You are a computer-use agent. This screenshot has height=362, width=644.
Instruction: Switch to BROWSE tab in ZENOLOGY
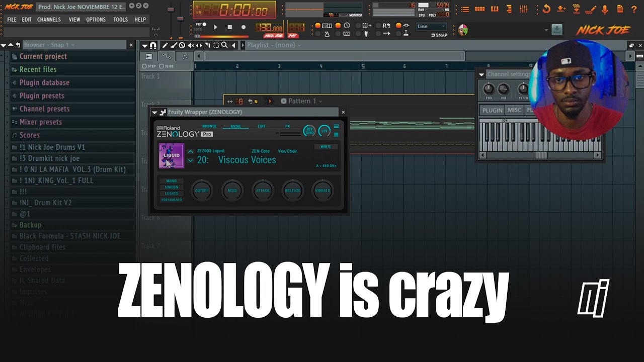tap(209, 126)
